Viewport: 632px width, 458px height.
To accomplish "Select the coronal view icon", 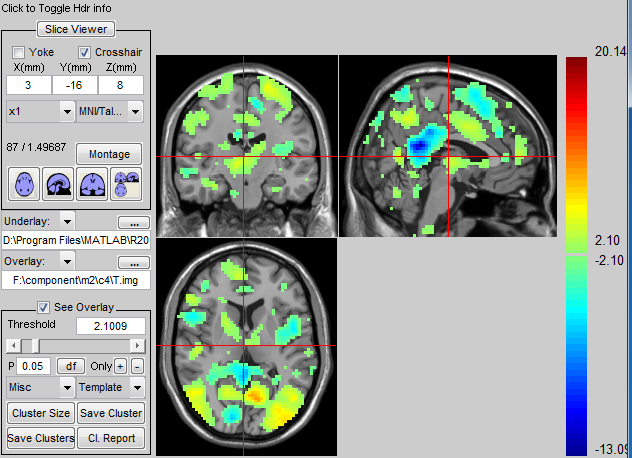I will coord(92,184).
